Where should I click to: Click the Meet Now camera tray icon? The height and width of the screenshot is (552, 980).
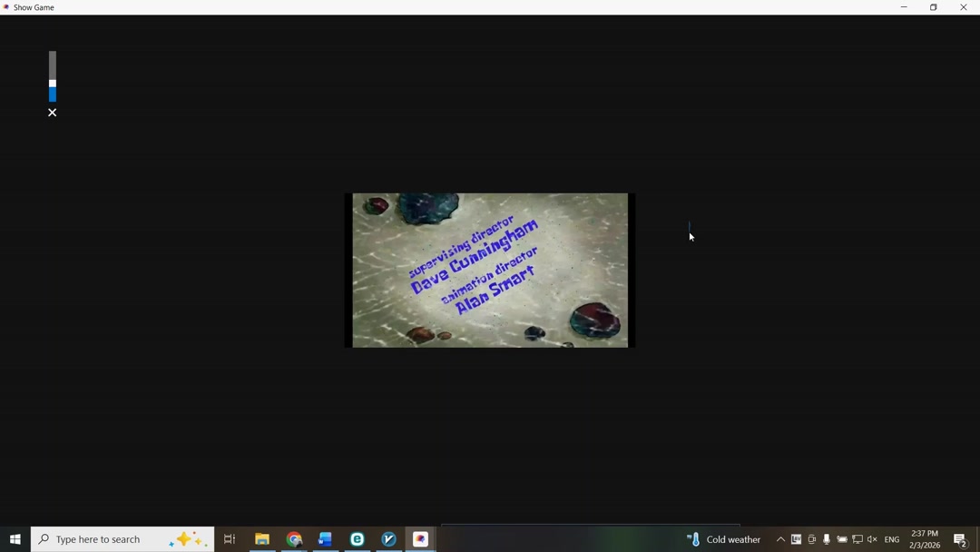[x=812, y=539]
